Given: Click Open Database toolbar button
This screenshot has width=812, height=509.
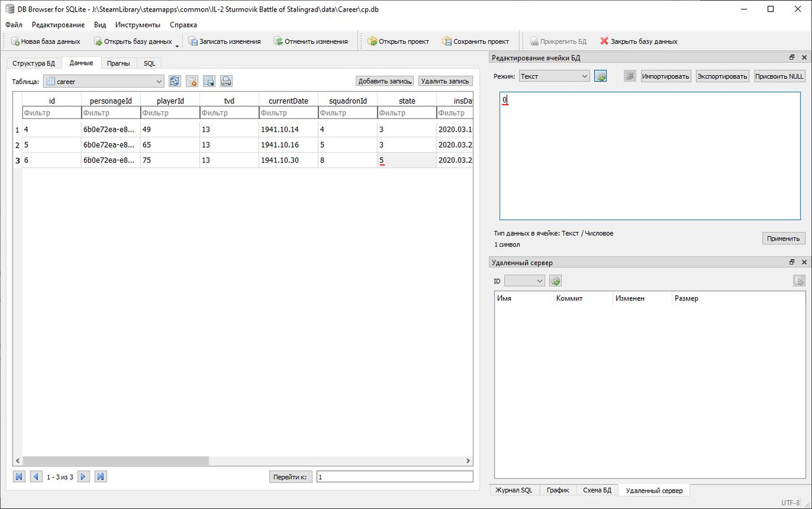Looking at the screenshot, I should click(133, 41).
